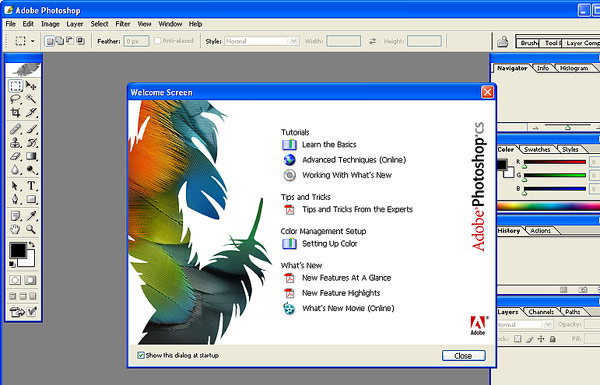Select the Magic Wand tool
The height and width of the screenshot is (385, 600).
pos(31,99)
